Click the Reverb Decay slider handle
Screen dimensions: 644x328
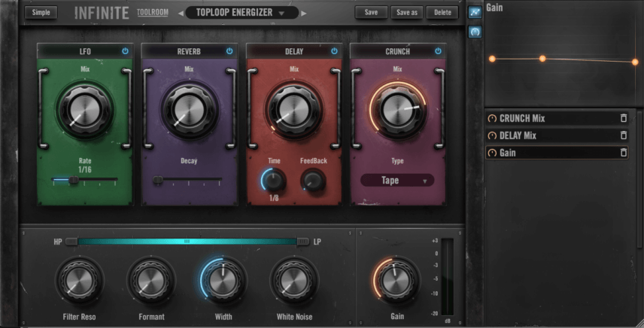[x=158, y=179]
